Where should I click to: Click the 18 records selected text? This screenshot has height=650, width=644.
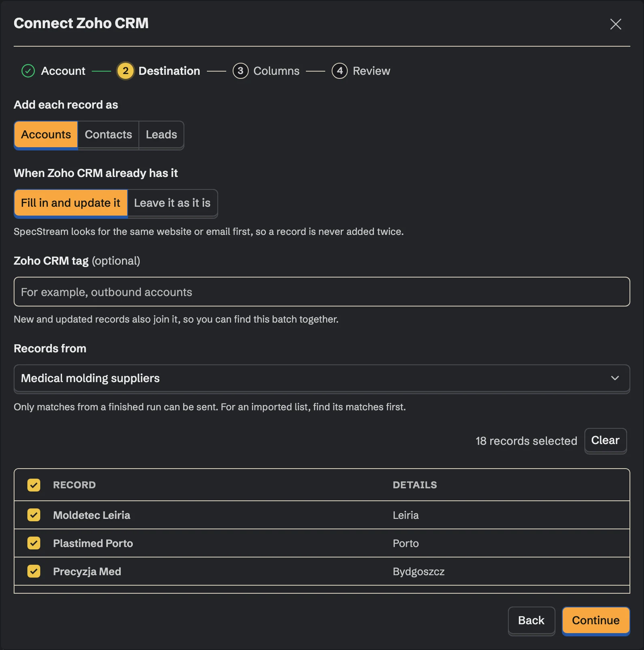click(x=526, y=441)
